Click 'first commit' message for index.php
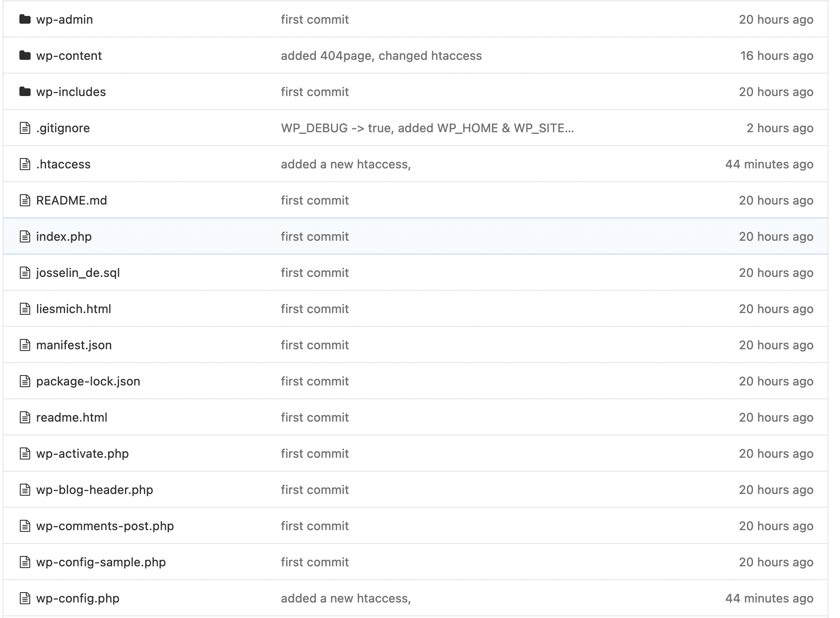The image size is (840, 618). pos(315,237)
